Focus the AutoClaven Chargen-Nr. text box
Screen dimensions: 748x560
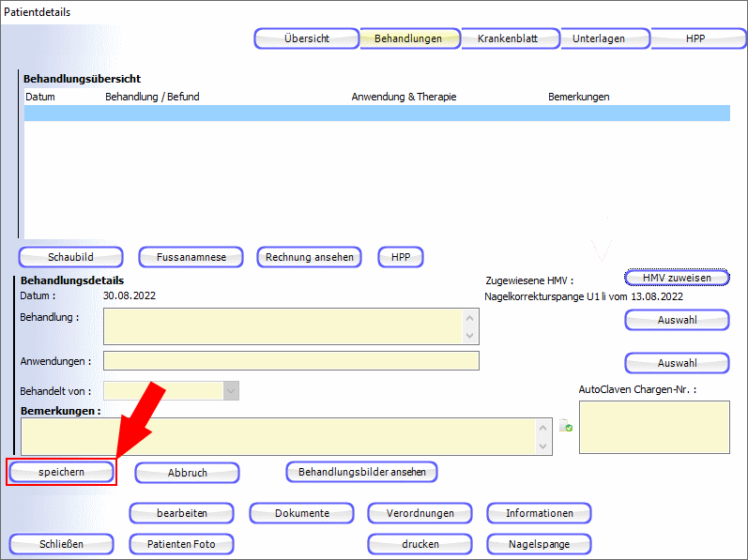pyautogui.click(x=653, y=428)
